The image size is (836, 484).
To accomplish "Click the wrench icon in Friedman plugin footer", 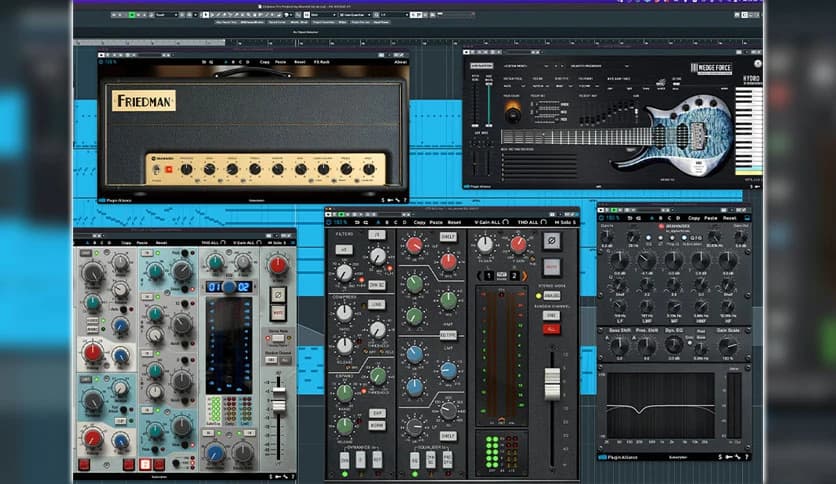I will coord(398,200).
